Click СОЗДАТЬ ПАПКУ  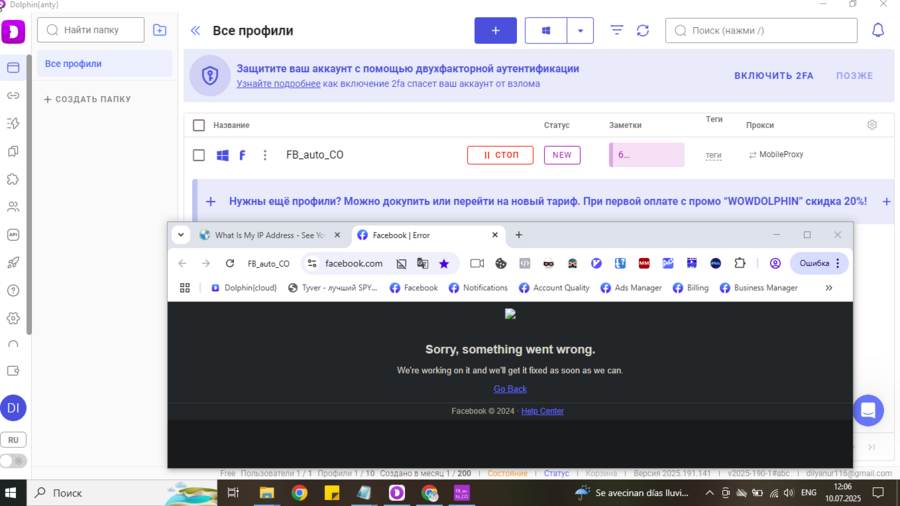87,99
